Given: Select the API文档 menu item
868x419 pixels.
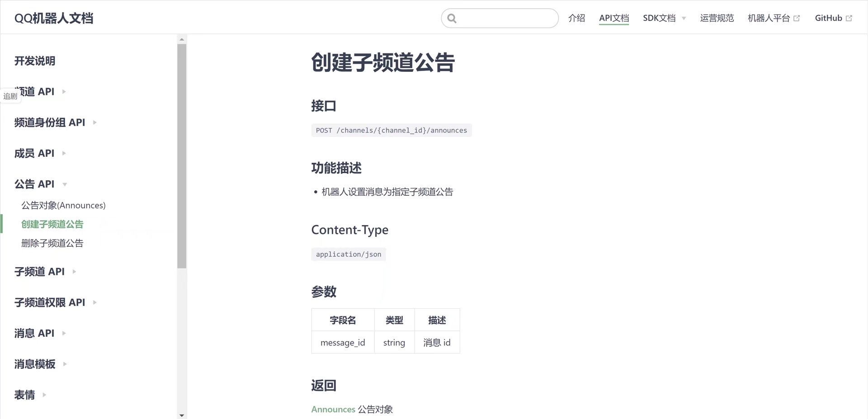Looking at the screenshot, I should (614, 18).
